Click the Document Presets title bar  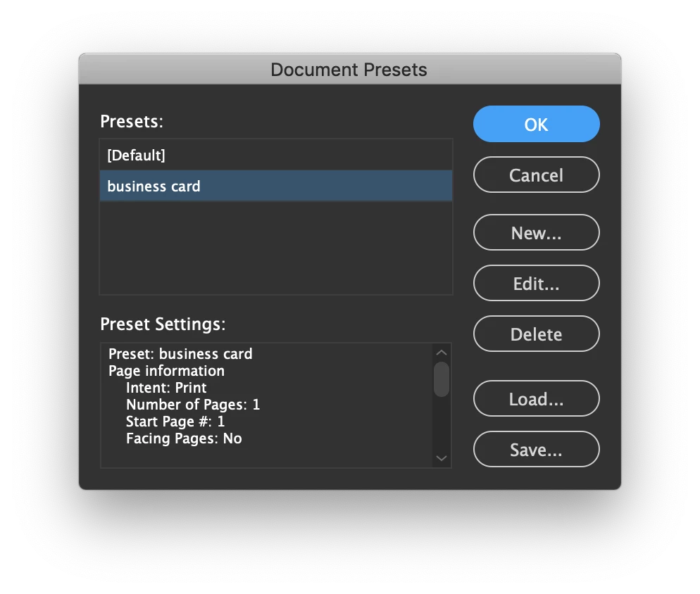(x=349, y=69)
